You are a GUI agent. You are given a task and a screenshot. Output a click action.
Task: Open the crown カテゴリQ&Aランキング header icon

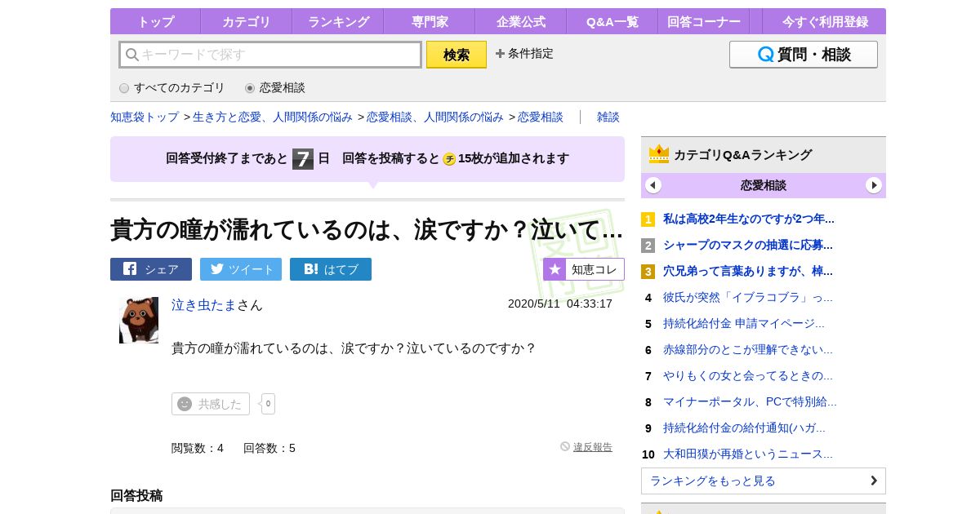(x=659, y=154)
